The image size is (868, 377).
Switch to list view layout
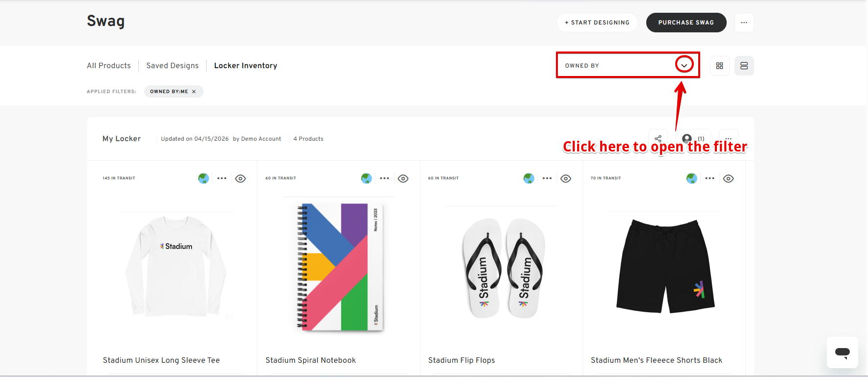[x=744, y=66]
